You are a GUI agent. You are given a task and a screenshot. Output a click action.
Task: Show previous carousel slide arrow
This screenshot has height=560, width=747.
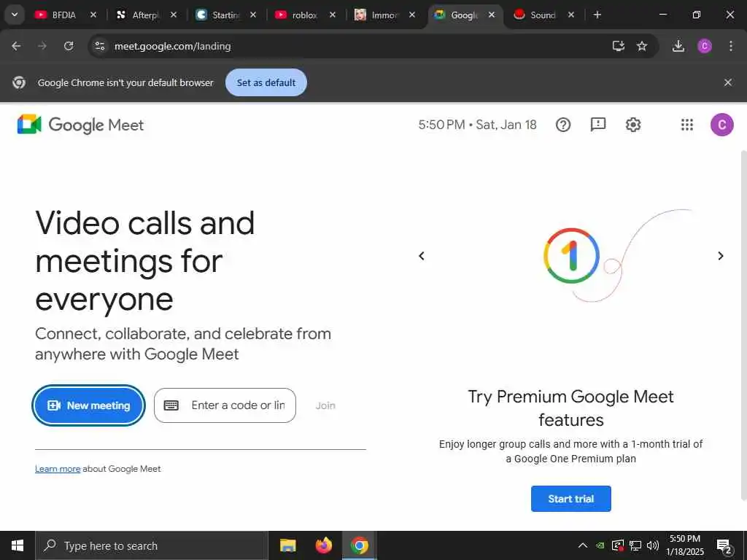tap(422, 256)
